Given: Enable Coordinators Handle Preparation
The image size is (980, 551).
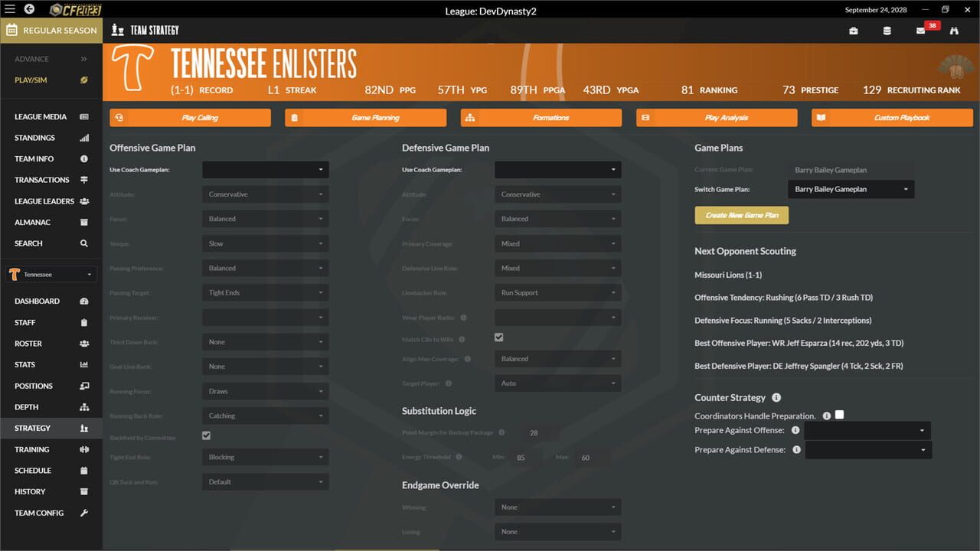Looking at the screenshot, I should [x=839, y=414].
